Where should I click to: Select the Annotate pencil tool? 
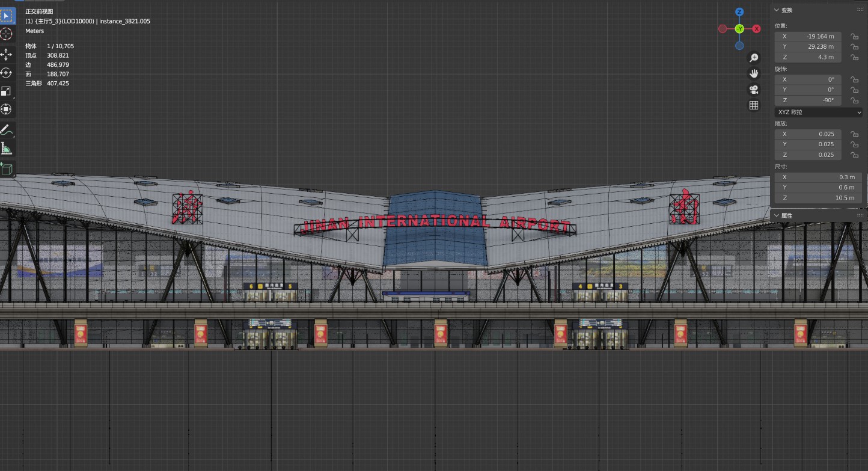coord(7,130)
